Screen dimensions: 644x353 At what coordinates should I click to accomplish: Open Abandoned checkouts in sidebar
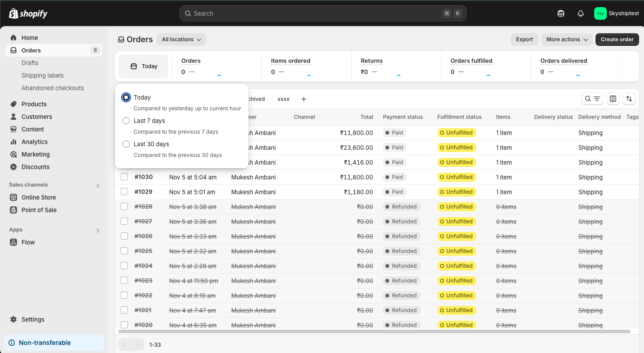tap(53, 88)
